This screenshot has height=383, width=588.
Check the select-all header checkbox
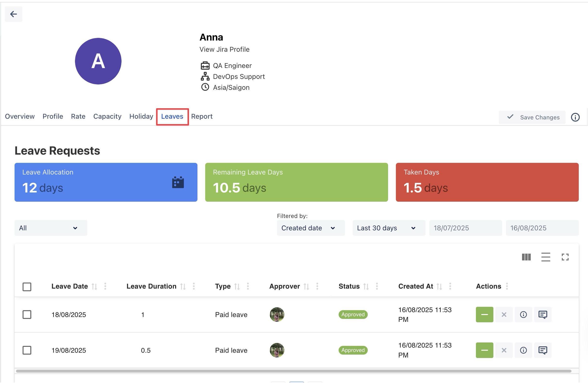tap(27, 287)
